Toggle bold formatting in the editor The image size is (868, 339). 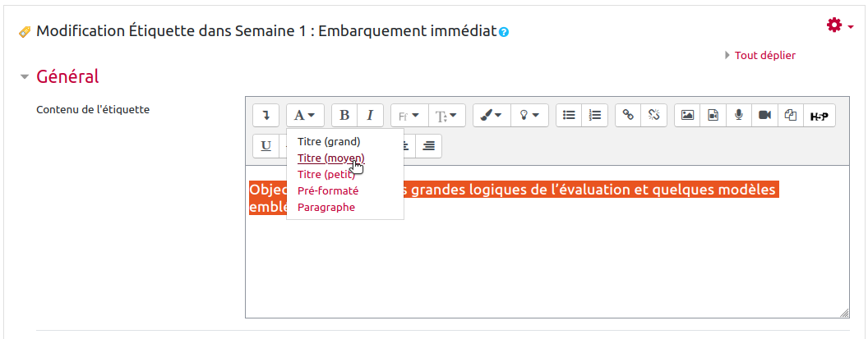pyautogui.click(x=344, y=116)
